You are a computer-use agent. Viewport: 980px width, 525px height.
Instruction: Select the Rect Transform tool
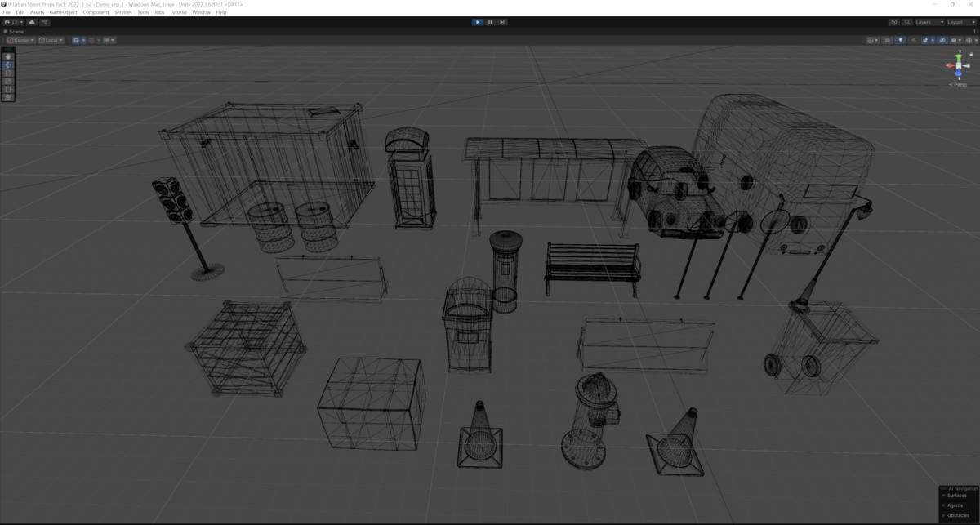click(x=7, y=89)
